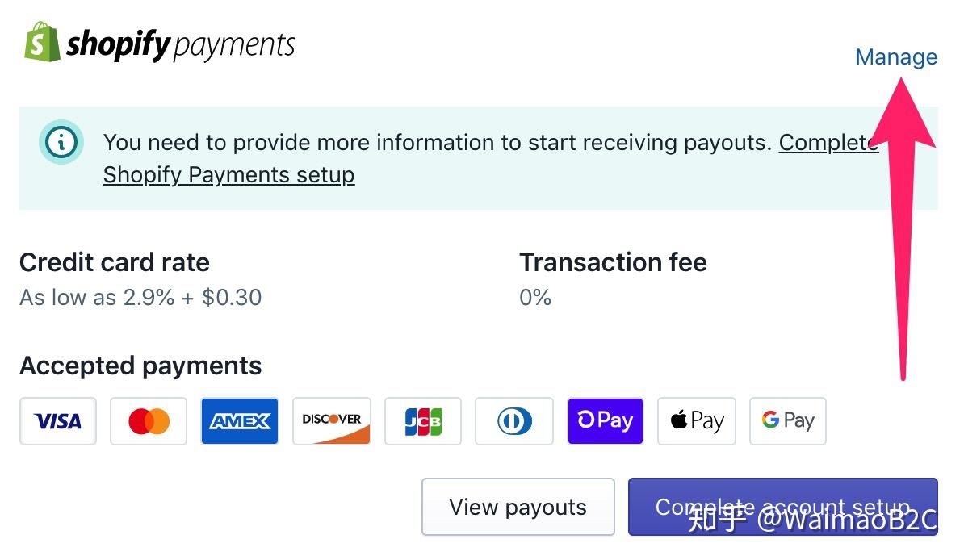Select the Mastercard payment icon

click(149, 420)
